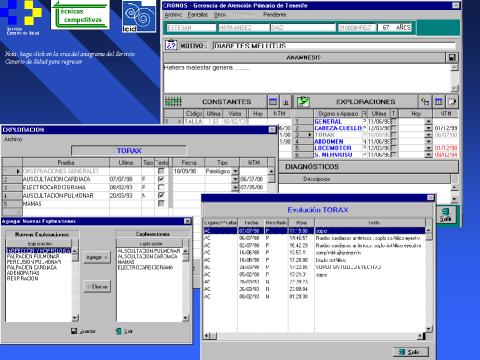Click the Salir button in the Evolución TORAX window
The image size is (480, 360).
pos(410,352)
